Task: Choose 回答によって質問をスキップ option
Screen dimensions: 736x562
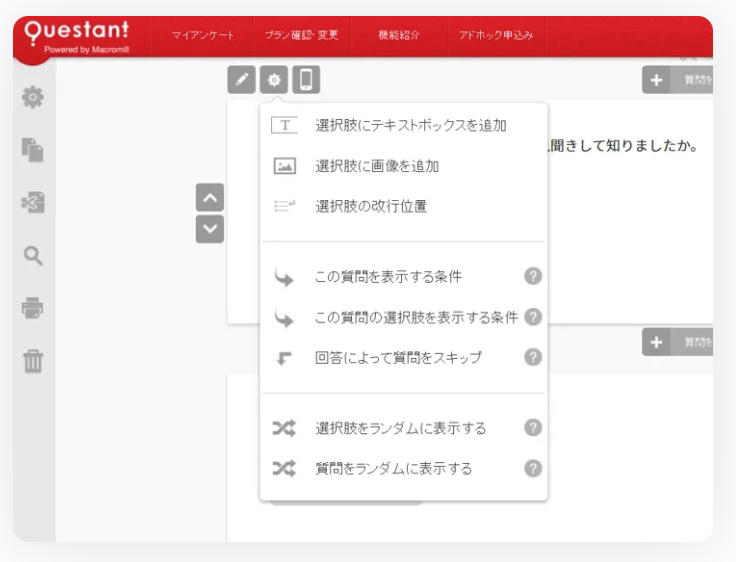Action: click(398, 357)
